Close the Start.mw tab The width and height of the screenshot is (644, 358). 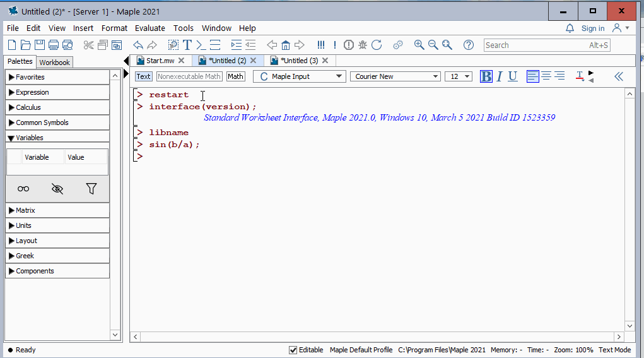(x=181, y=61)
